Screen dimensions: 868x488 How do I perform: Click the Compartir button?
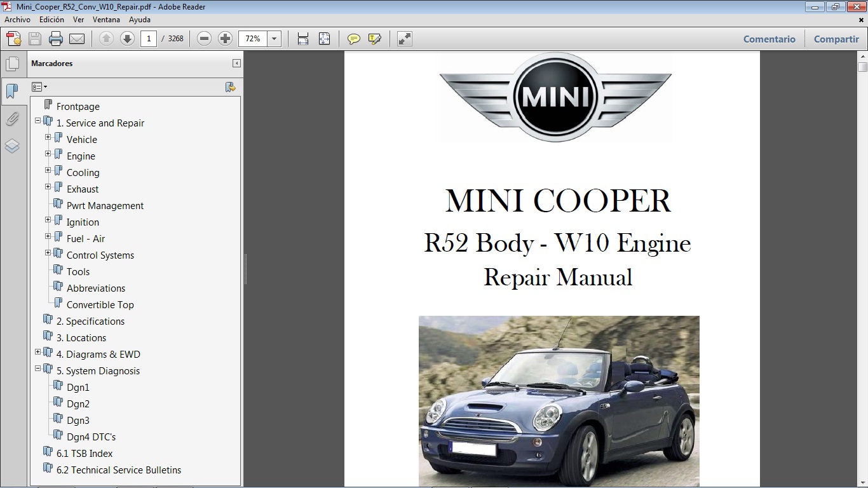point(836,39)
